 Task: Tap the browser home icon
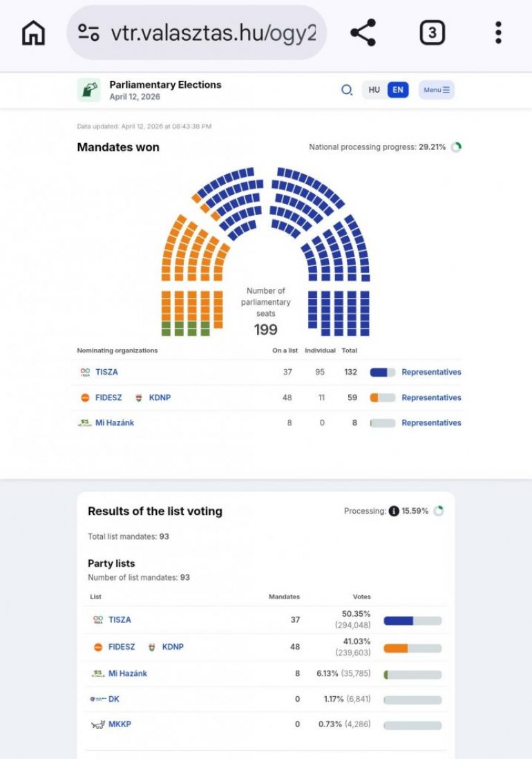tap(33, 32)
